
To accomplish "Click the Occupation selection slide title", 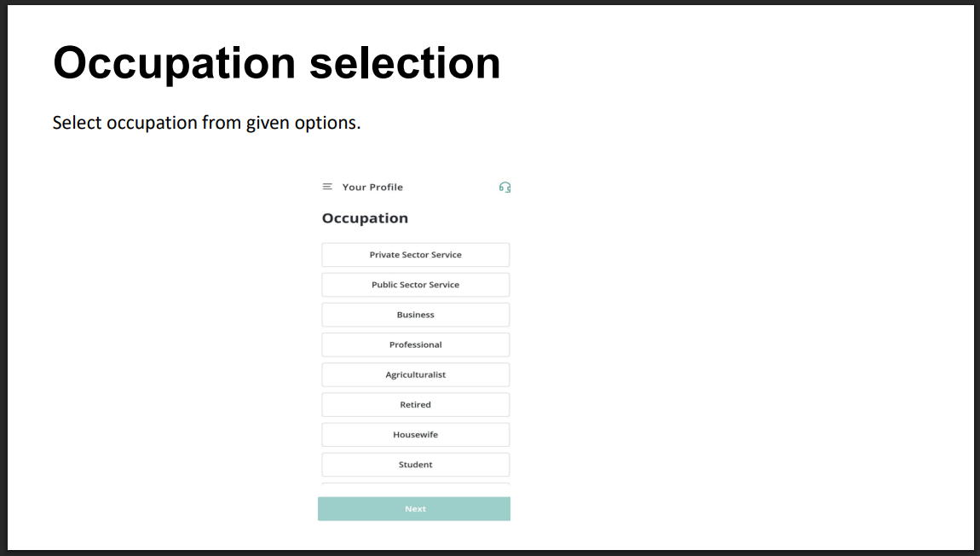I will 276,63.
